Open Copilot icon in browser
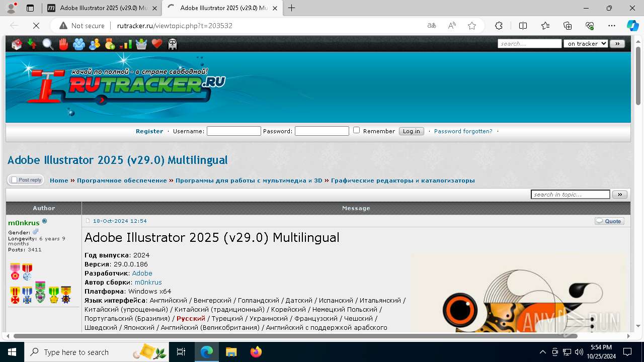Image resolution: width=644 pixels, height=362 pixels. click(632, 26)
